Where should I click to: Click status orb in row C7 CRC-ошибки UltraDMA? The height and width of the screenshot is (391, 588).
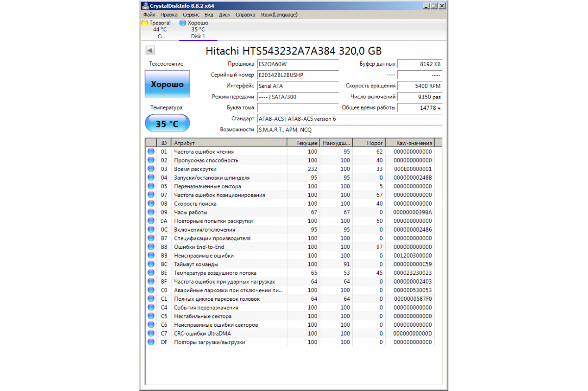[151, 334]
